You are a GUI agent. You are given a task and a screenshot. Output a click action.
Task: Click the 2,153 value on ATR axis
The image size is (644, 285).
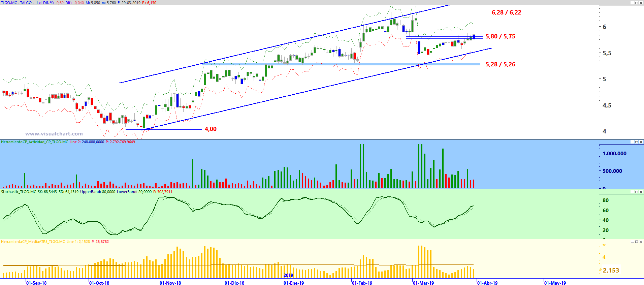click(x=611, y=271)
